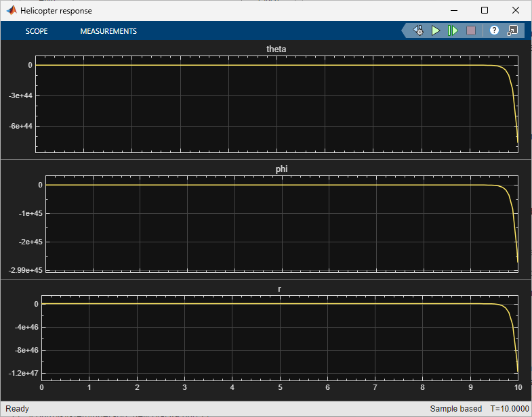The width and height of the screenshot is (532, 417).
Task: Step forward the simulation
Action: point(453,31)
